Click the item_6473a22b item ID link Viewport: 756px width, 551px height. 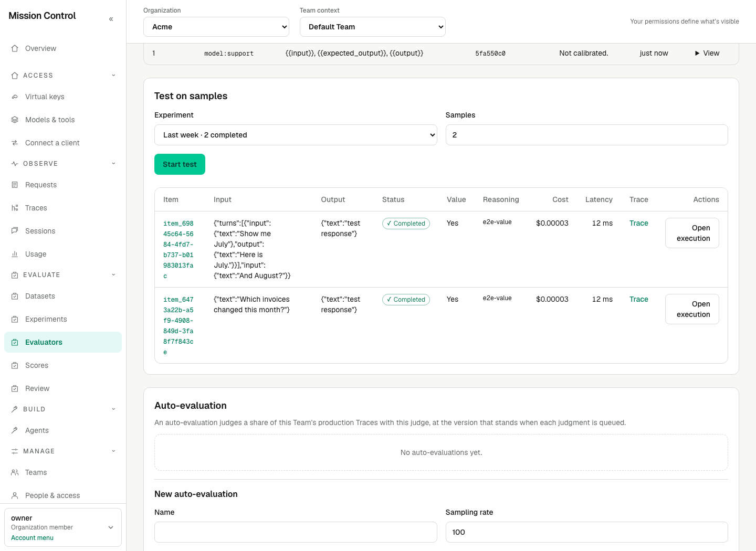[178, 326]
